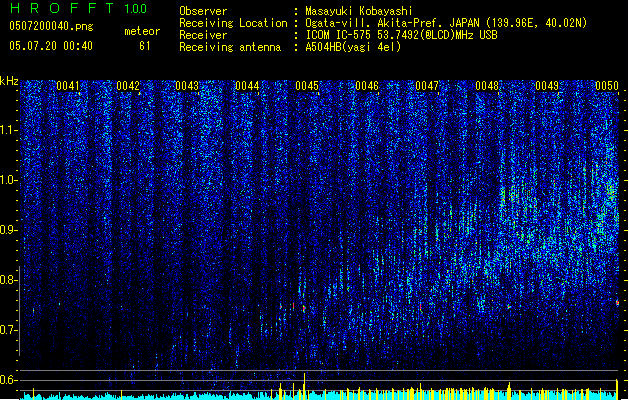Image resolution: width=629 pixels, height=400 pixels.
Task: Click the receiver ICOM IC-575 text
Action: pos(401,35)
